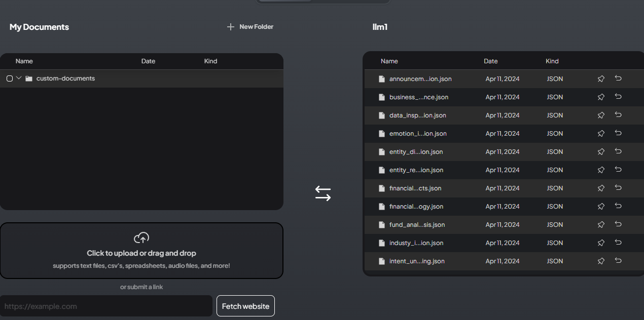Viewport: 644px width, 320px height.
Task: Pin the fund_anal...sis.json file
Action: [x=601, y=224]
